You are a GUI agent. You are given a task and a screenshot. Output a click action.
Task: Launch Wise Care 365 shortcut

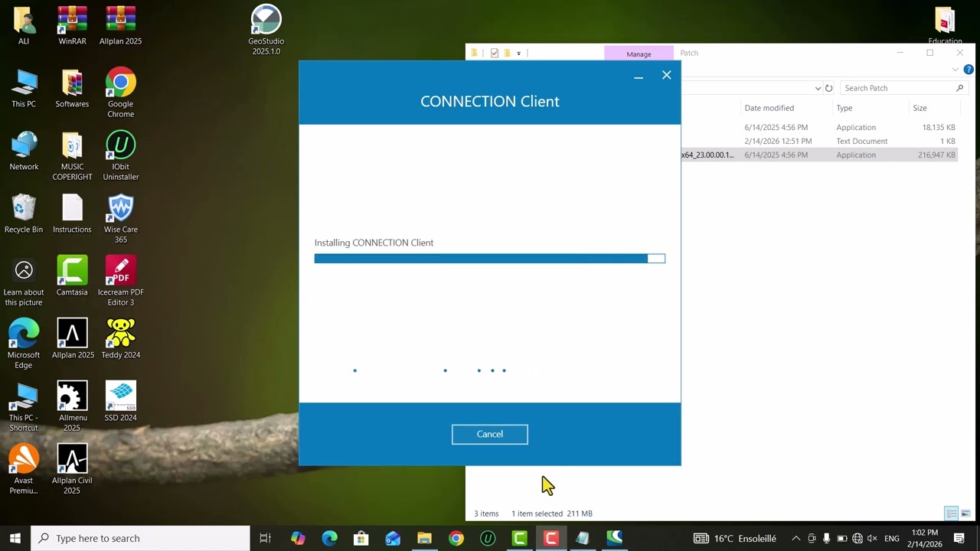click(x=120, y=219)
